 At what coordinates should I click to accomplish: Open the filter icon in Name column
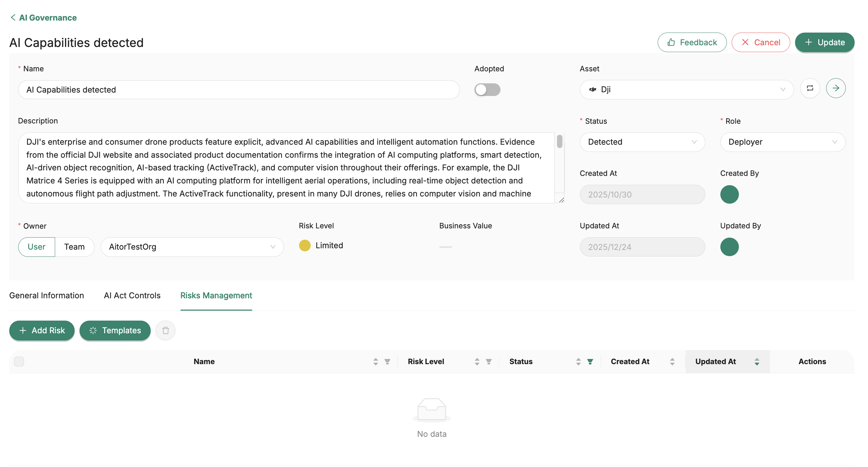coord(387,362)
